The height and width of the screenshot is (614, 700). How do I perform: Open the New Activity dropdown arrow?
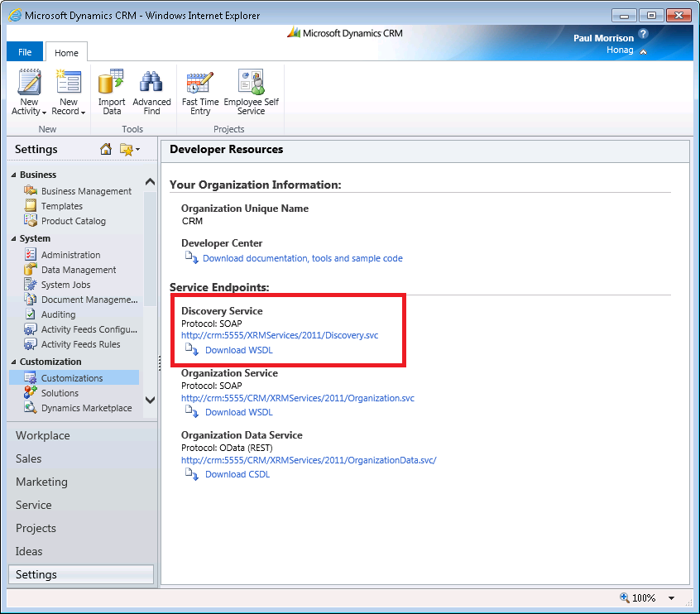coord(44,113)
